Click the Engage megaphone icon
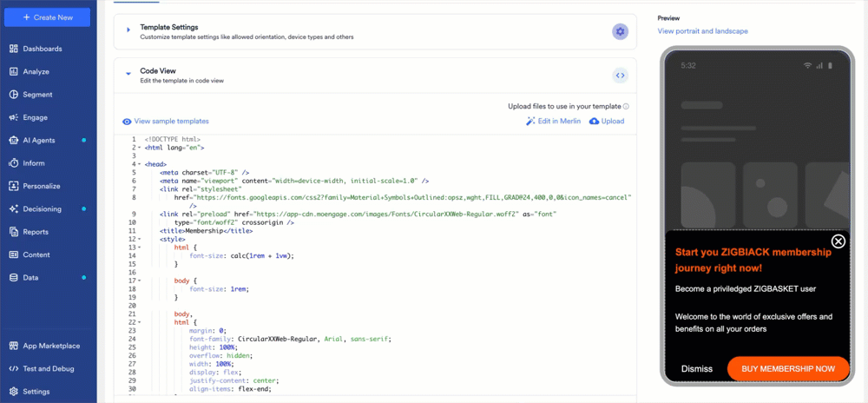The height and width of the screenshot is (403, 868). (14, 117)
